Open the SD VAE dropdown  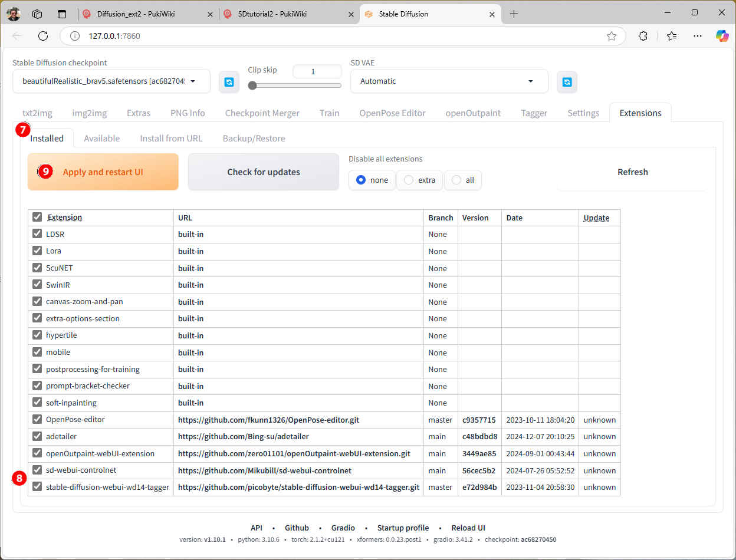coord(530,81)
